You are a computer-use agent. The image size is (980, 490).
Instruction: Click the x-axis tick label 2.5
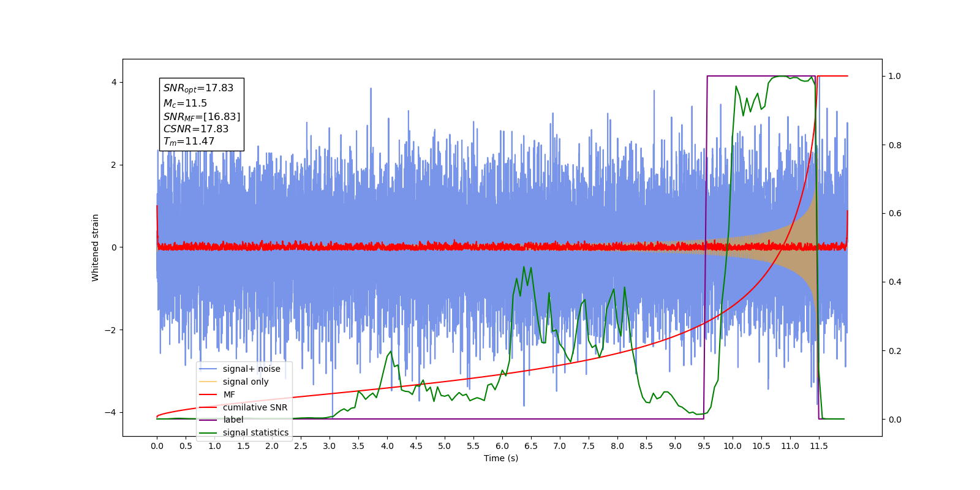[301, 446]
